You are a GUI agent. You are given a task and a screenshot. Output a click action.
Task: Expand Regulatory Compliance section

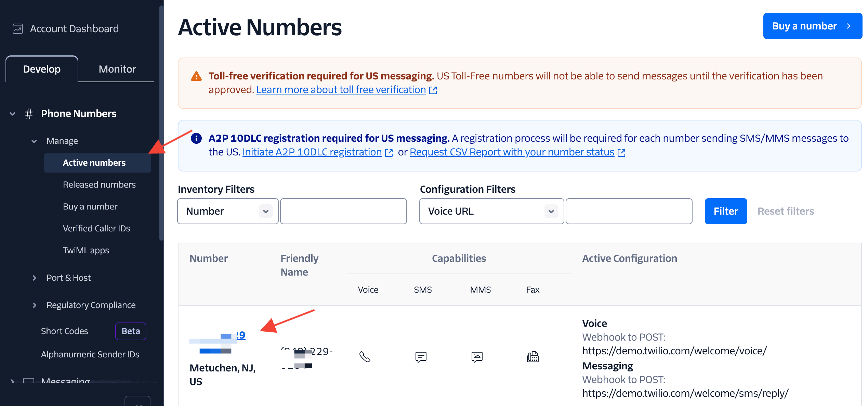(x=34, y=305)
